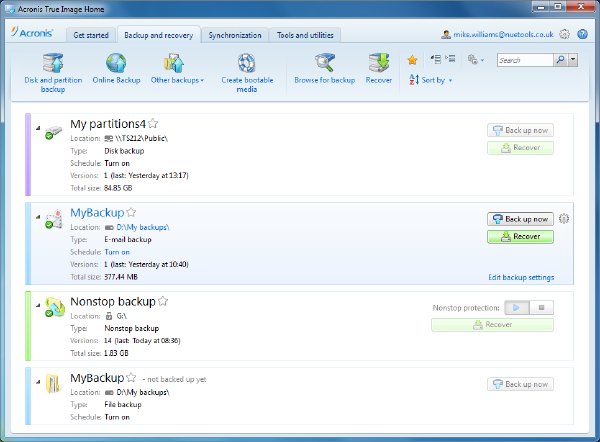The image size is (600, 442).
Task: Click Edit backup settings link
Action: click(521, 277)
